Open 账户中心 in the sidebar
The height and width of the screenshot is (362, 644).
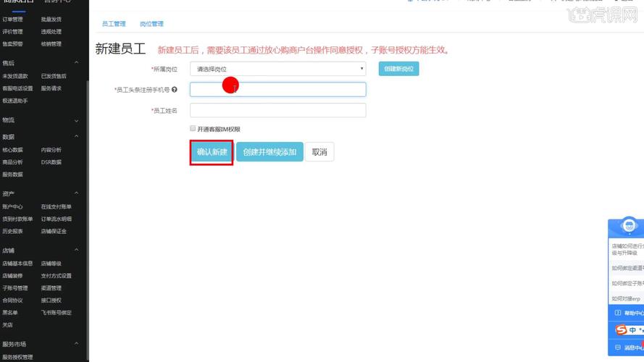13,207
